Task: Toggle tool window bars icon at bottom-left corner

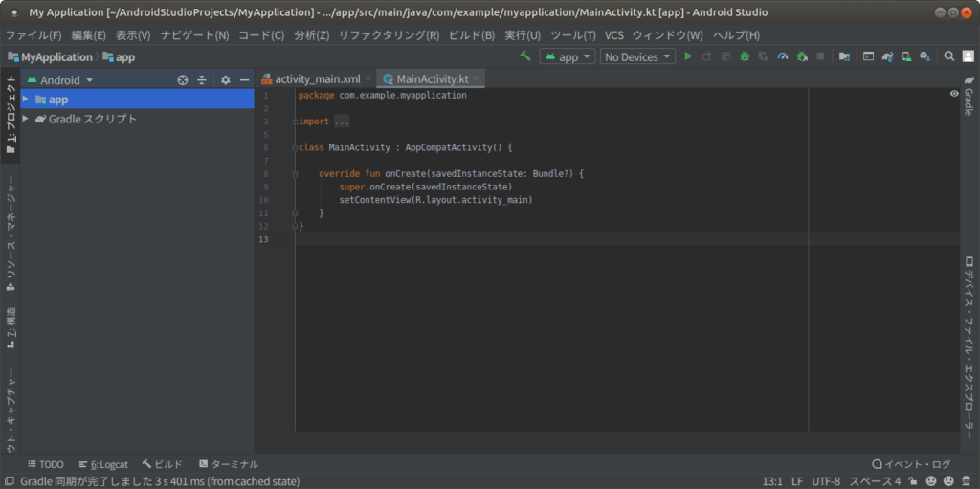Action: (10, 481)
